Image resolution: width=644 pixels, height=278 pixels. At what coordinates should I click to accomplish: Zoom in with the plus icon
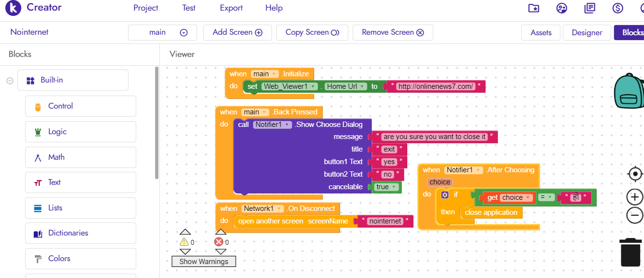click(x=635, y=197)
